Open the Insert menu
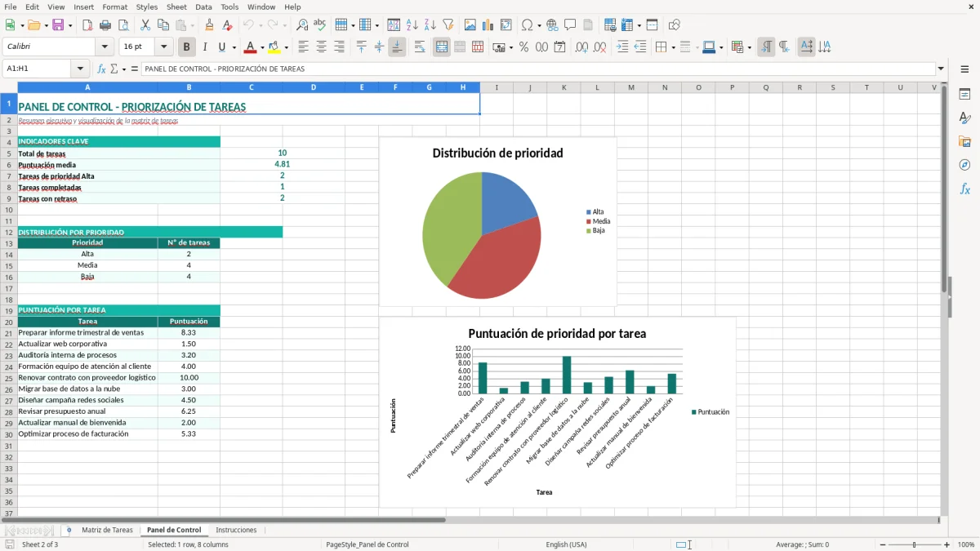This screenshot has height=551, width=980. pos(83,7)
